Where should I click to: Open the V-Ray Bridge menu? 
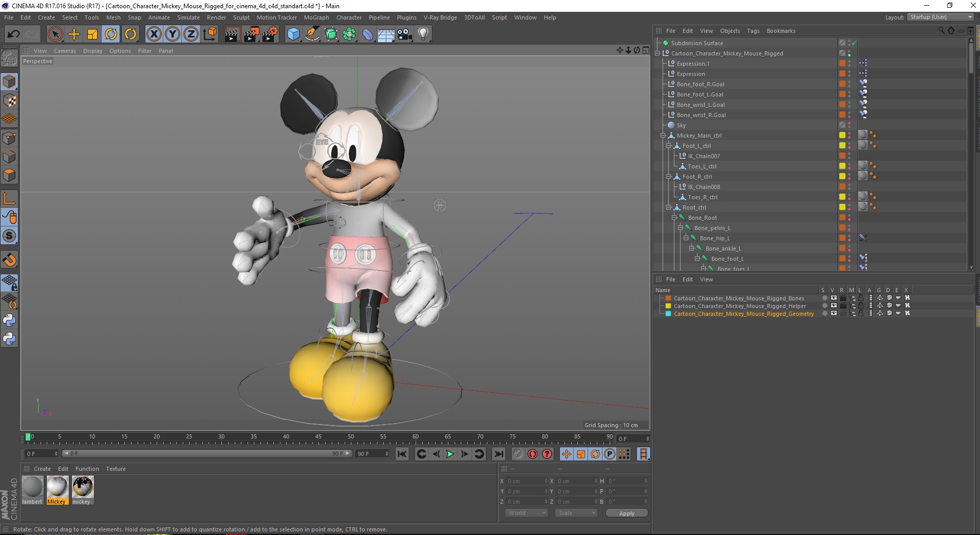click(x=440, y=17)
